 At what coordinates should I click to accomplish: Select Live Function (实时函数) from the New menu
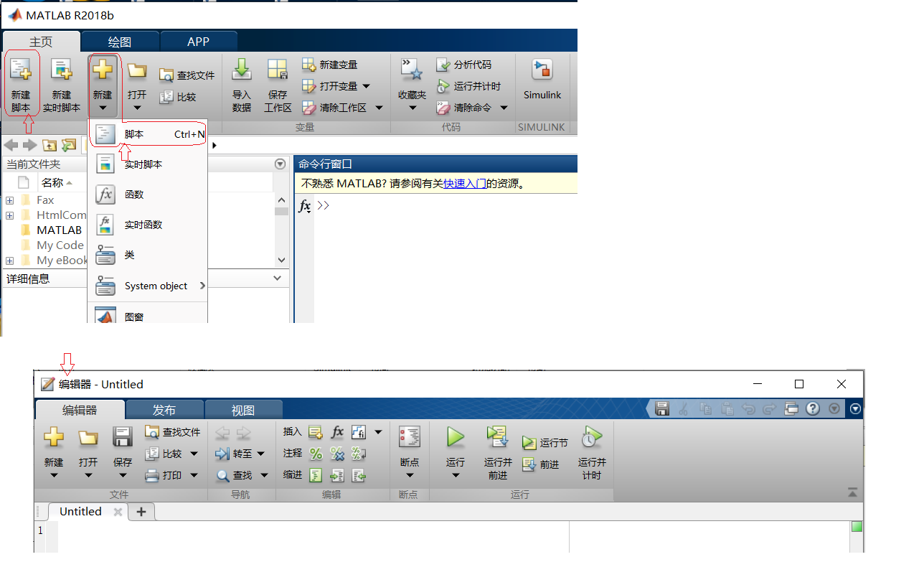click(x=148, y=225)
